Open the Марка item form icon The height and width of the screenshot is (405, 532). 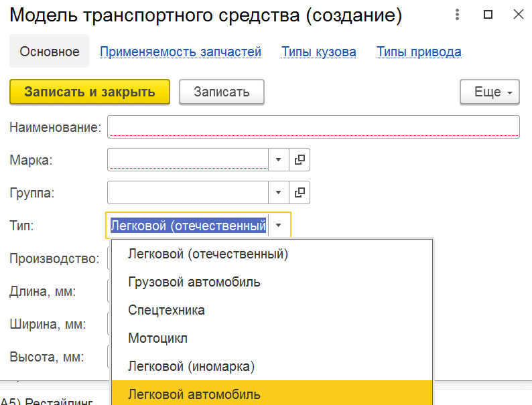300,159
